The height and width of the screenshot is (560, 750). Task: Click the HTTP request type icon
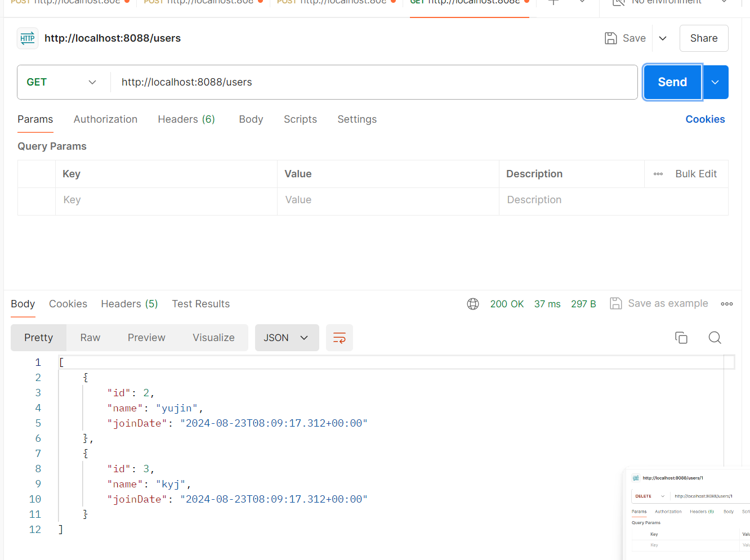click(28, 38)
